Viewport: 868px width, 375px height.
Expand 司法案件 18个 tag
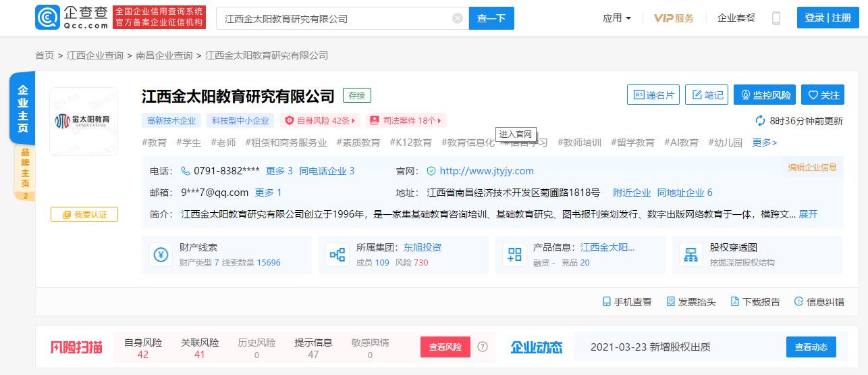coord(406,121)
